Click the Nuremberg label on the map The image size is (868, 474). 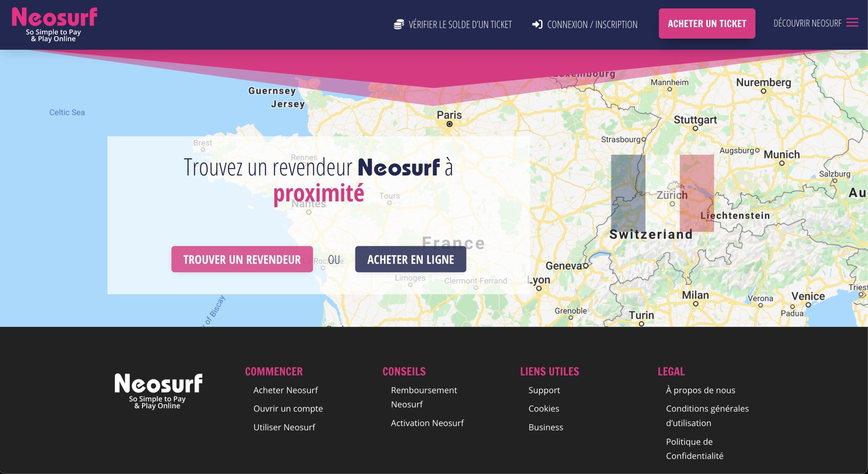(x=764, y=82)
